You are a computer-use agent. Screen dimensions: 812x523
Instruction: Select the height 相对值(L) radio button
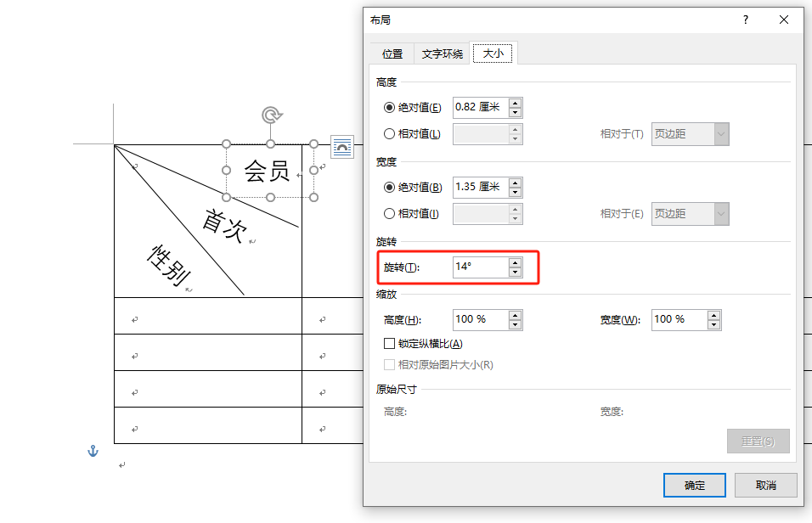click(390, 133)
